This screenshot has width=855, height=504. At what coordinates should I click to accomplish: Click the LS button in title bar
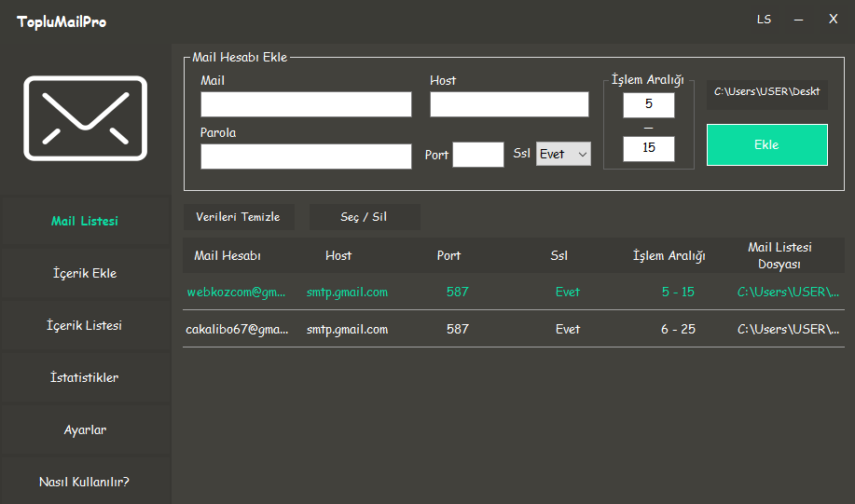pos(764,19)
